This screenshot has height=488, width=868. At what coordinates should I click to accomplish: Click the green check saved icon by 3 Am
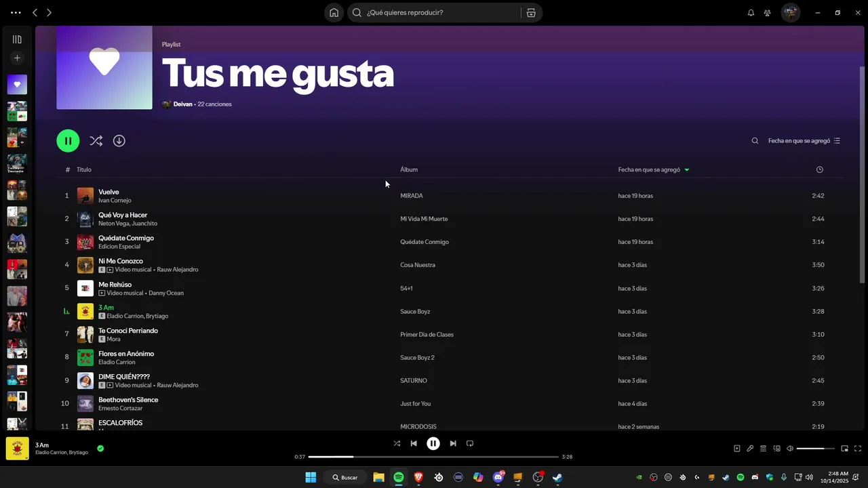coord(100,448)
